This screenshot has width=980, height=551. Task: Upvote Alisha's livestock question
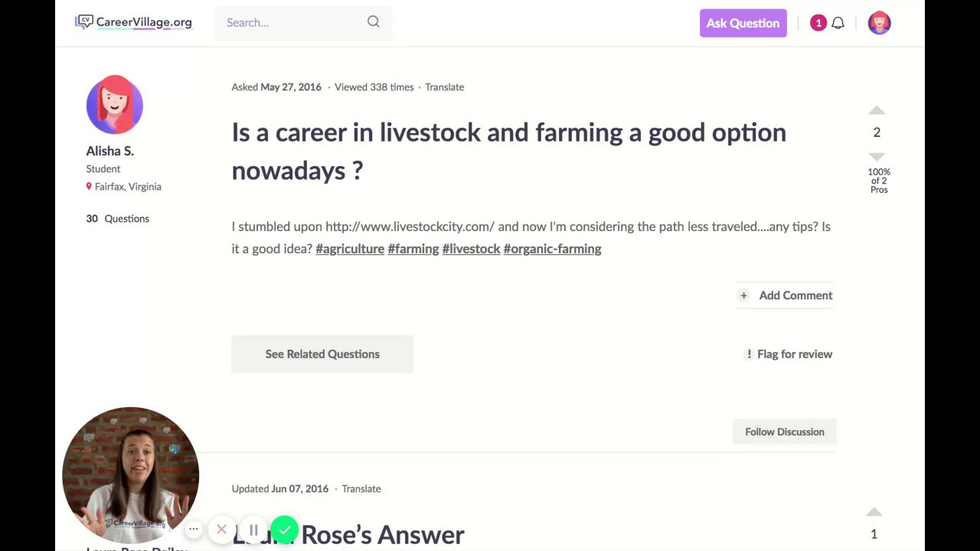click(x=877, y=111)
